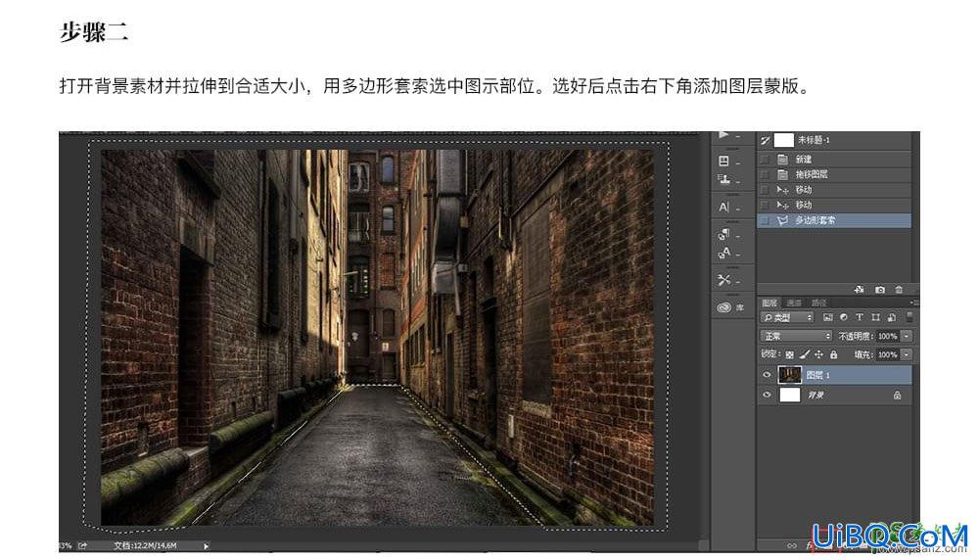Delete current history state trash icon
This screenshot has width=979, height=560.
coord(899,290)
